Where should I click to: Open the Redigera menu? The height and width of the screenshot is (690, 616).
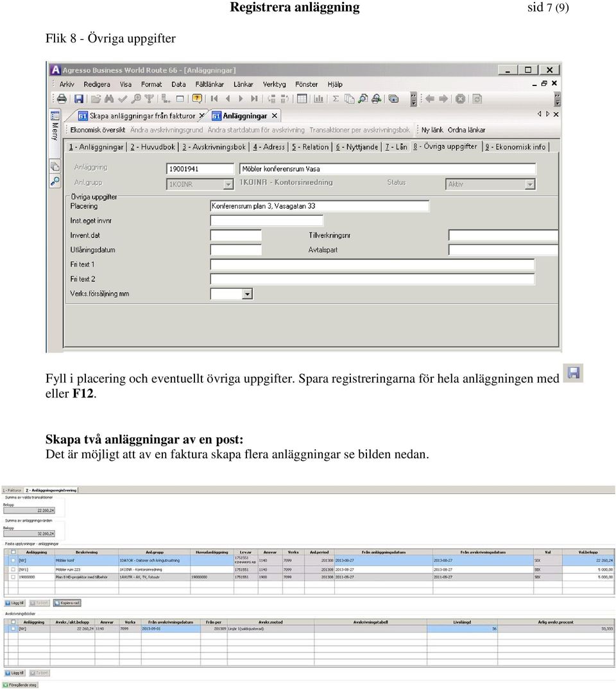[97, 84]
